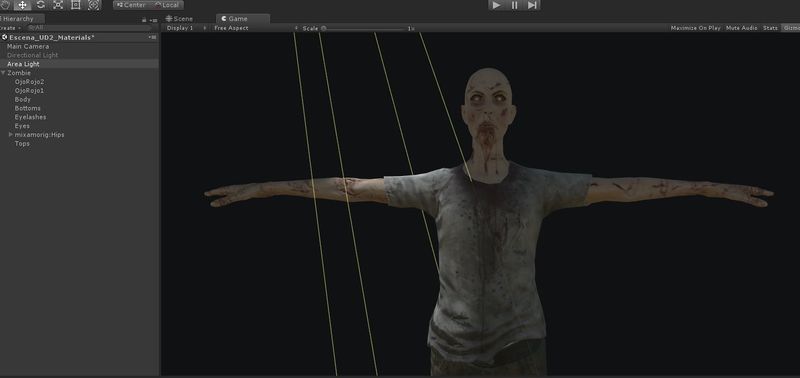
Task: Toggle Maximize On Play
Action: (x=695, y=28)
